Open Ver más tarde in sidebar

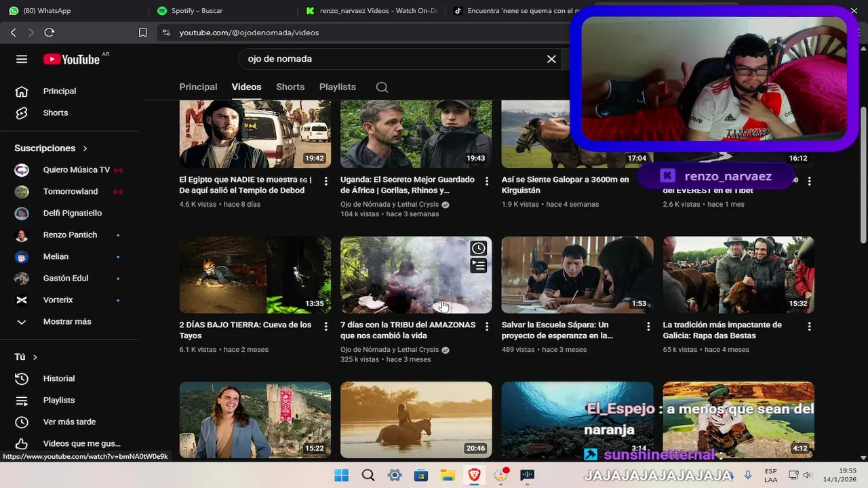click(x=69, y=422)
